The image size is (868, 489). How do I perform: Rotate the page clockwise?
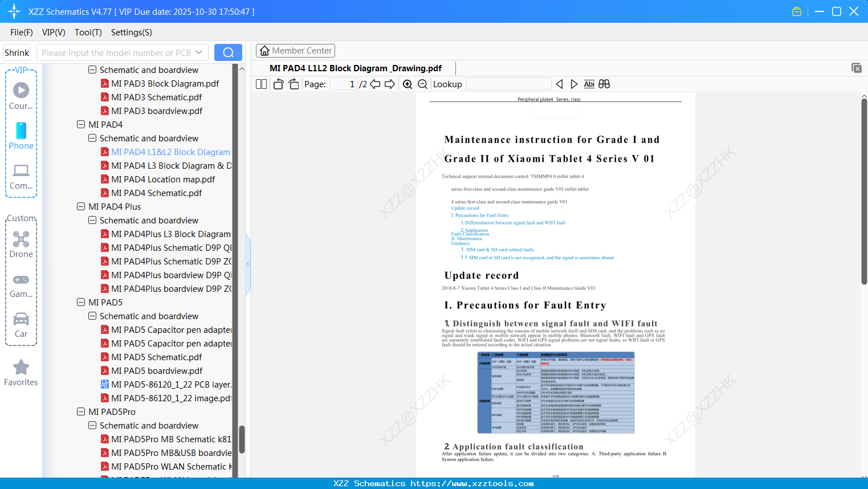(294, 84)
